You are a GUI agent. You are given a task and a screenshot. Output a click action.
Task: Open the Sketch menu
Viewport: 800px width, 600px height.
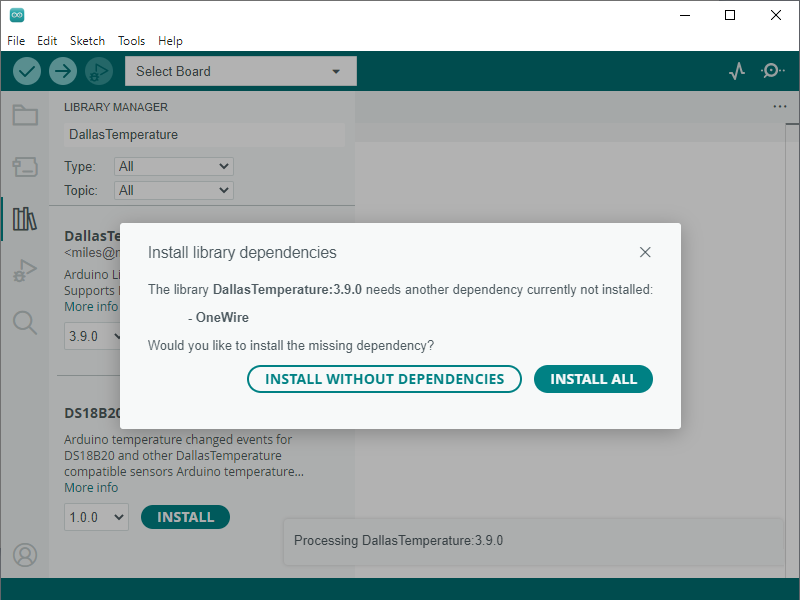pos(87,41)
